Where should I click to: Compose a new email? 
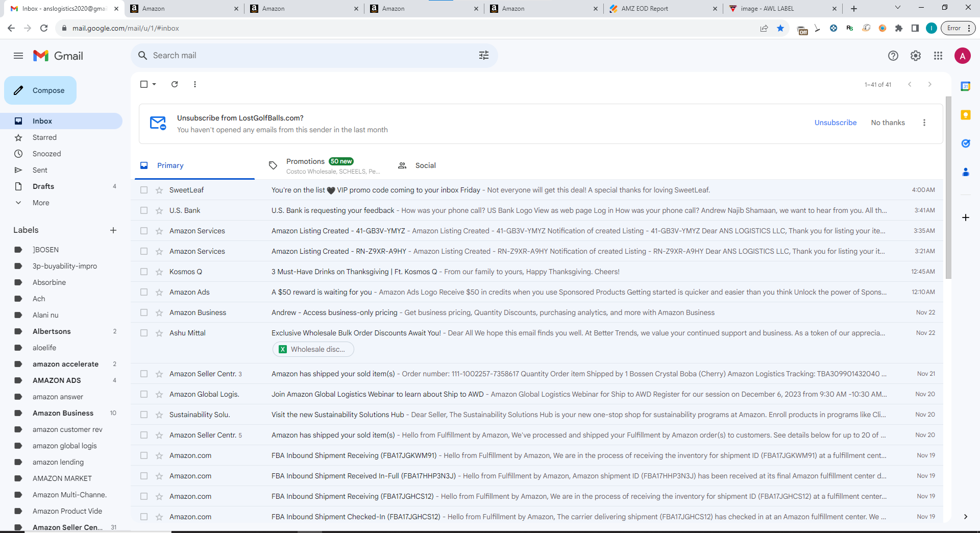(40, 90)
